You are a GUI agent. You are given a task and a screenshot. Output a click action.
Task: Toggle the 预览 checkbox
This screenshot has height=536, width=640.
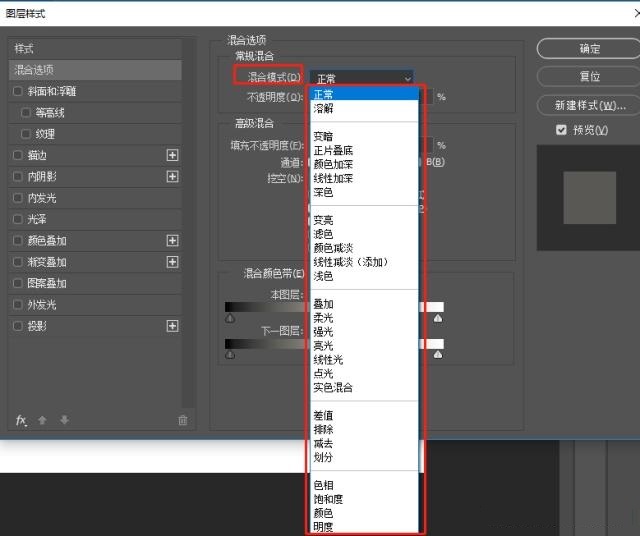[x=561, y=130]
